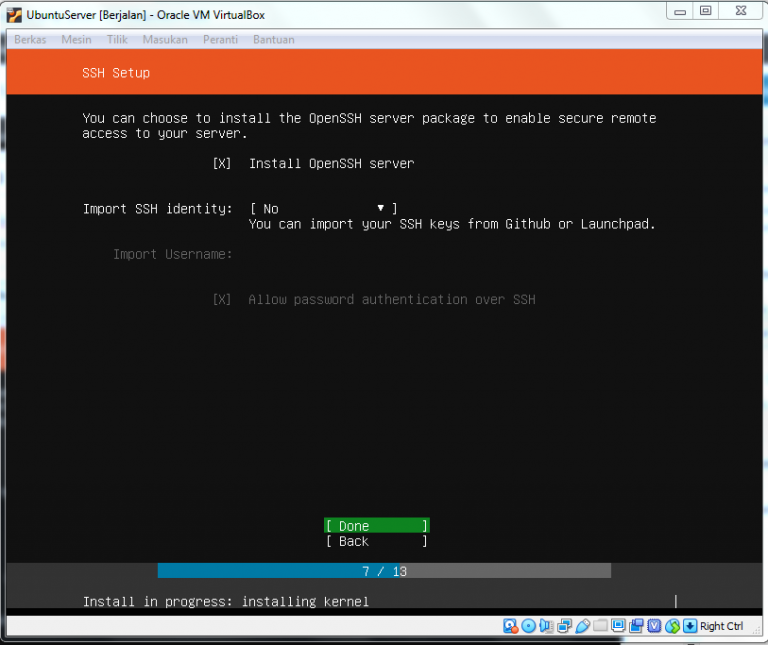Toggle Allow password authentication over SSH
The height and width of the screenshot is (645, 768).
pos(222,299)
